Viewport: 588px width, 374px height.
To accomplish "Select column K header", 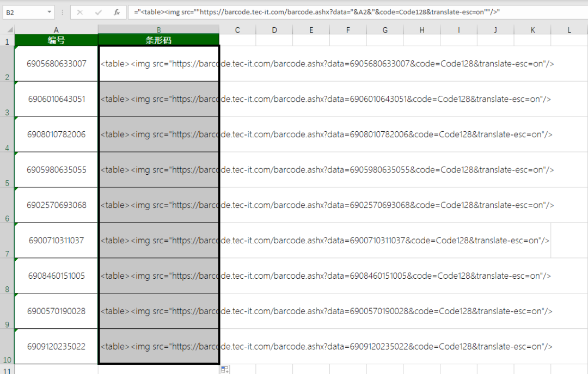I will tap(532, 30).
